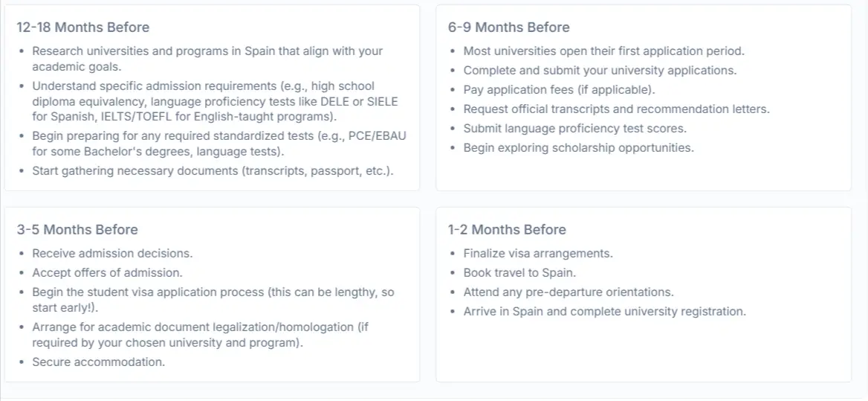Click the "1-2 Months Before" heading
The width and height of the screenshot is (868, 401).
[507, 230]
